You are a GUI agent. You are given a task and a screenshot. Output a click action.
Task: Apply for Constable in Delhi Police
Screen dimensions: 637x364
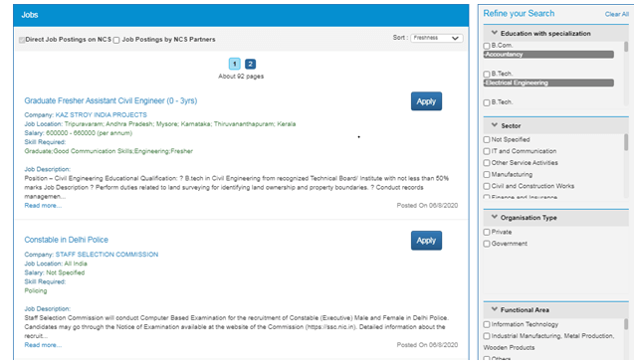pyautogui.click(x=426, y=241)
